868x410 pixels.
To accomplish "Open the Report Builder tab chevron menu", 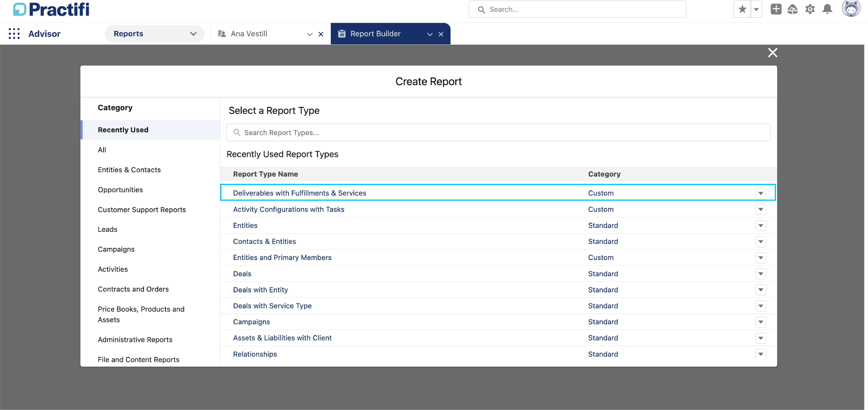I will pos(430,34).
